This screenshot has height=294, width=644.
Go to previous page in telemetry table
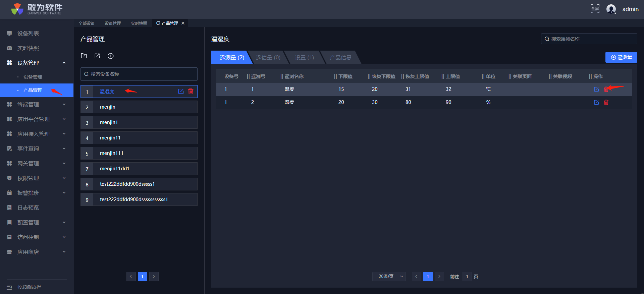[417, 277]
